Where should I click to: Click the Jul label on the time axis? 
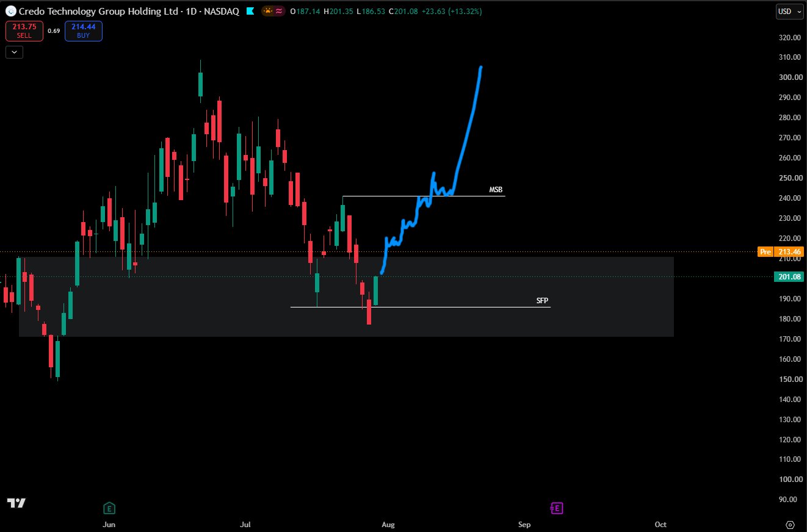click(245, 525)
